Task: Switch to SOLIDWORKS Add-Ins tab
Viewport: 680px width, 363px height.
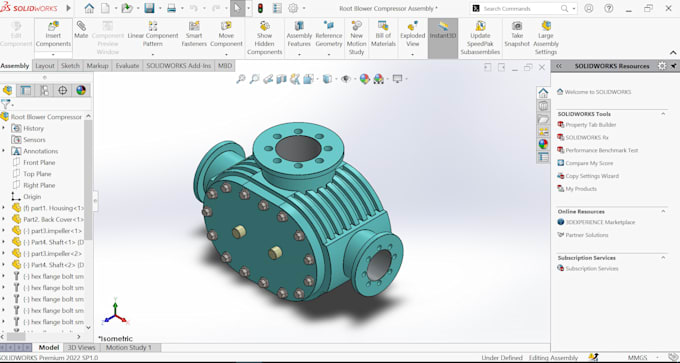Action: click(x=178, y=66)
